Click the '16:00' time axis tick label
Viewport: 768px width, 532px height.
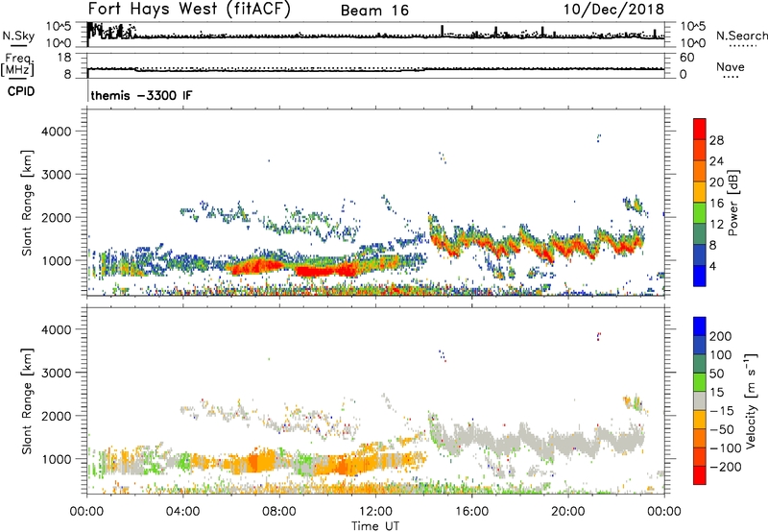471,512
